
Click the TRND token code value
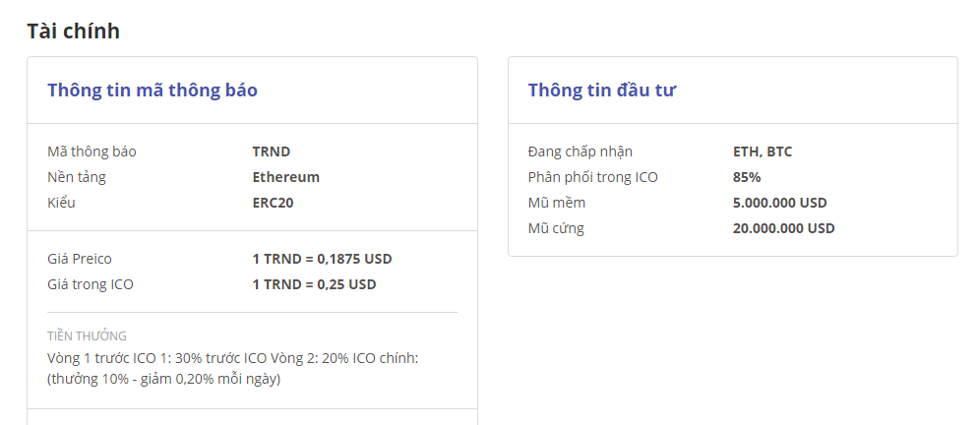click(272, 152)
